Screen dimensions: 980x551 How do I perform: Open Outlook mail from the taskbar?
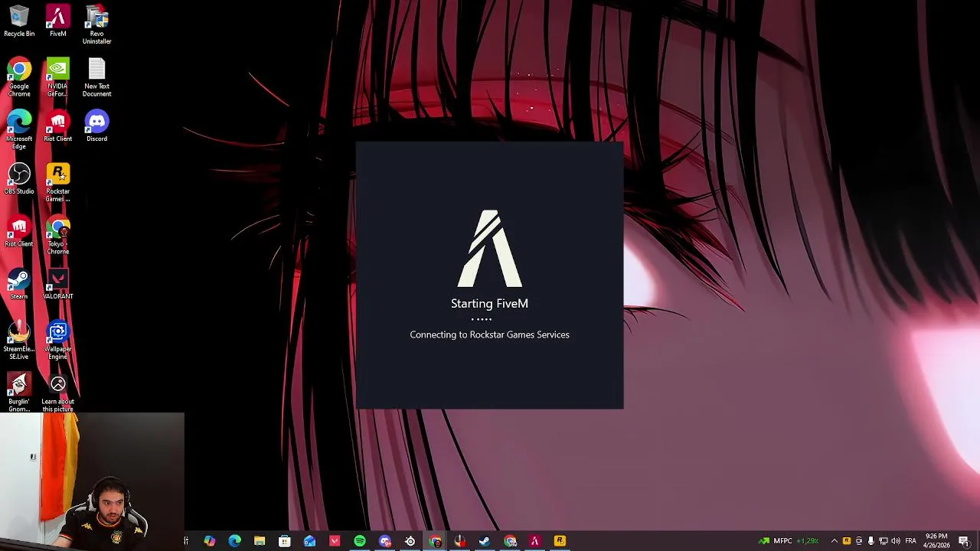[309, 541]
